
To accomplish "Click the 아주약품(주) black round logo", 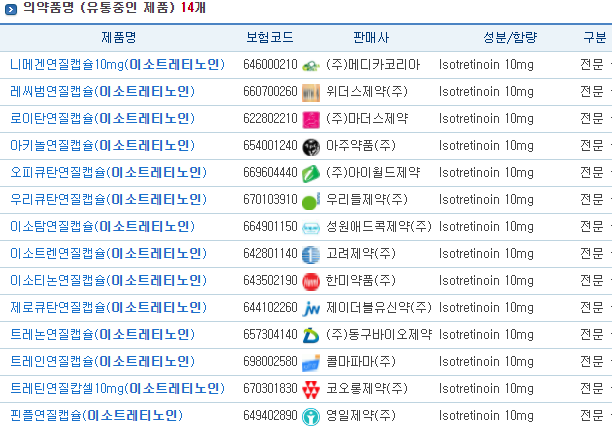I will pyautogui.click(x=311, y=147).
